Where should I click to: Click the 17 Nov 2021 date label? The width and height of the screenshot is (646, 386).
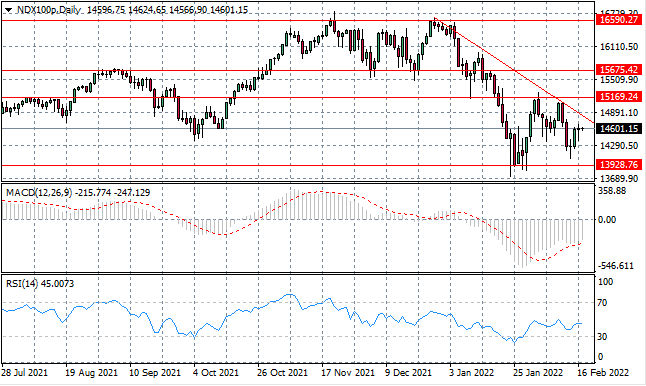point(348,372)
